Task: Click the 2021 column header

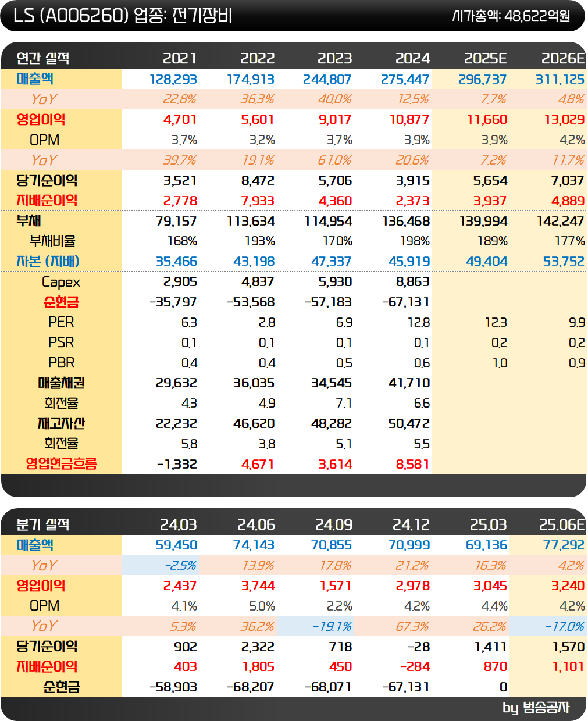Action: (x=180, y=59)
